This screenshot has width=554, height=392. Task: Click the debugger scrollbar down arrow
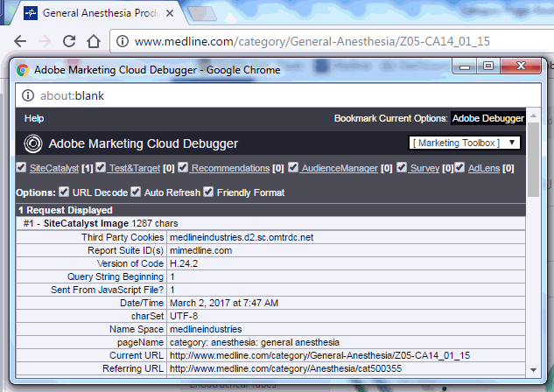click(534, 370)
